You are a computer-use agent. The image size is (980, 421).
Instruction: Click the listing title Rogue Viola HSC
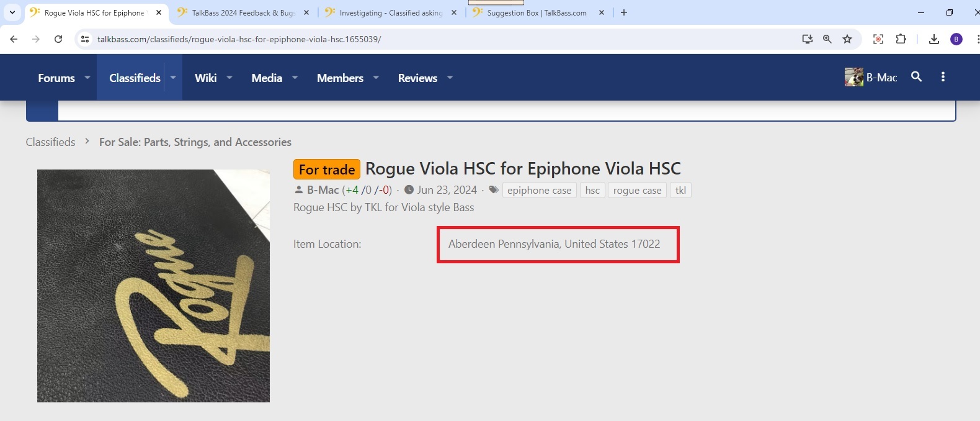click(523, 169)
